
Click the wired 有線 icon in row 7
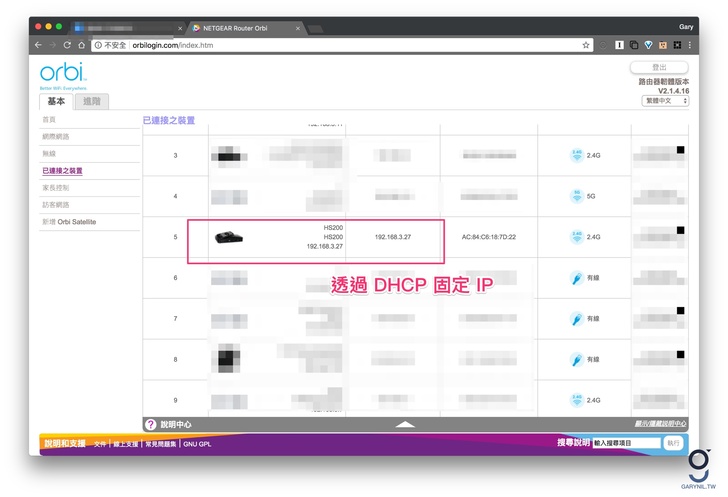(x=577, y=319)
